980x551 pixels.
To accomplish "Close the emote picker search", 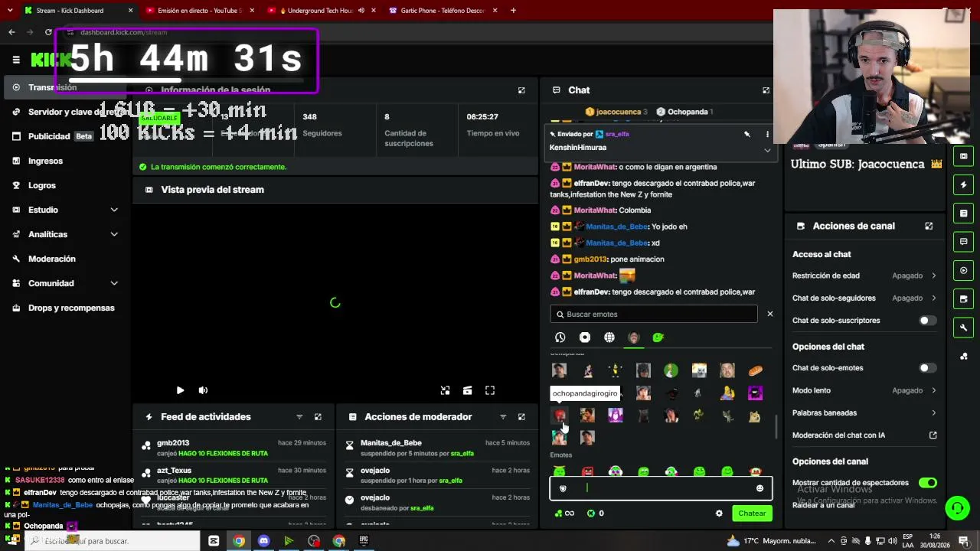I will tap(770, 314).
